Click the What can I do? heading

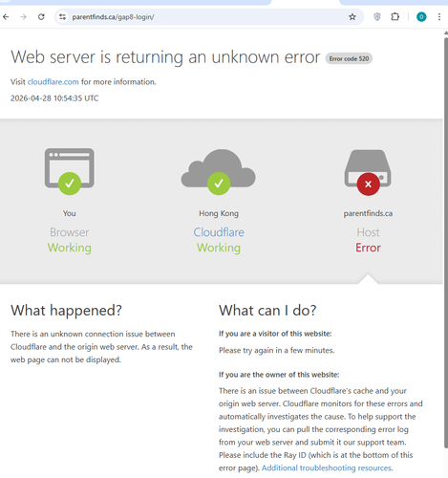tap(267, 311)
